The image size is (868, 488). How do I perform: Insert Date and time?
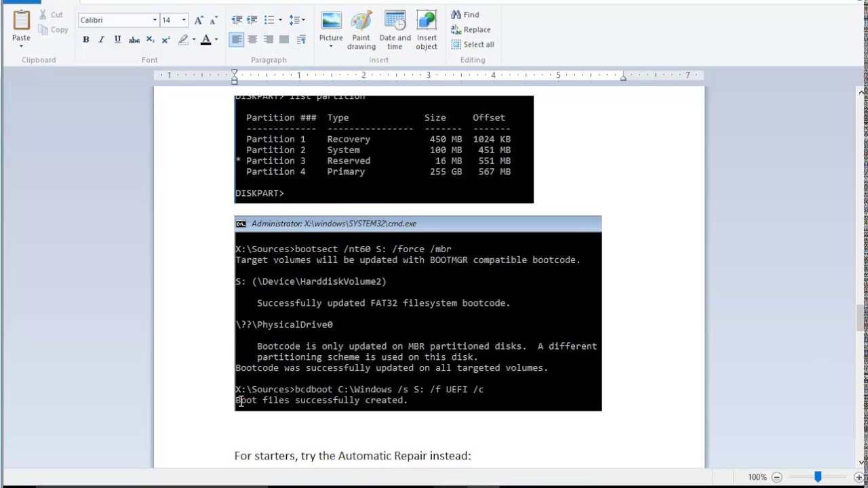tap(395, 30)
